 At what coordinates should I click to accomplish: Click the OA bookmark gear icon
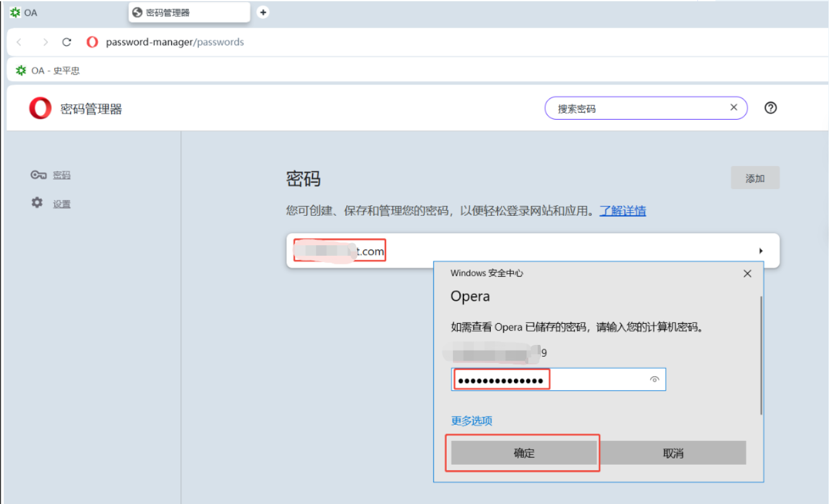(21, 70)
